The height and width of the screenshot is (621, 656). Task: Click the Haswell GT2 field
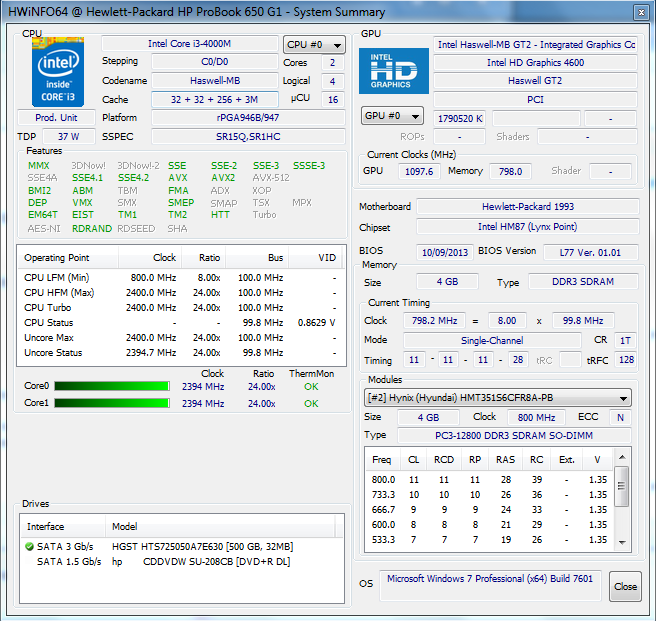[x=535, y=81]
